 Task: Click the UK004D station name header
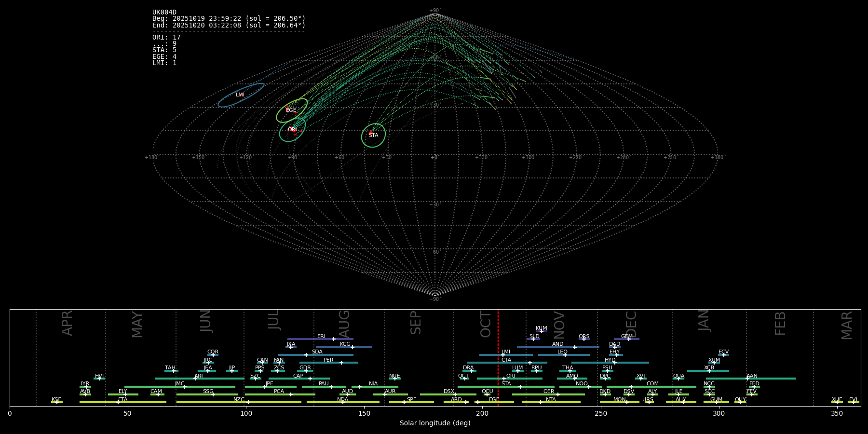point(164,13)
